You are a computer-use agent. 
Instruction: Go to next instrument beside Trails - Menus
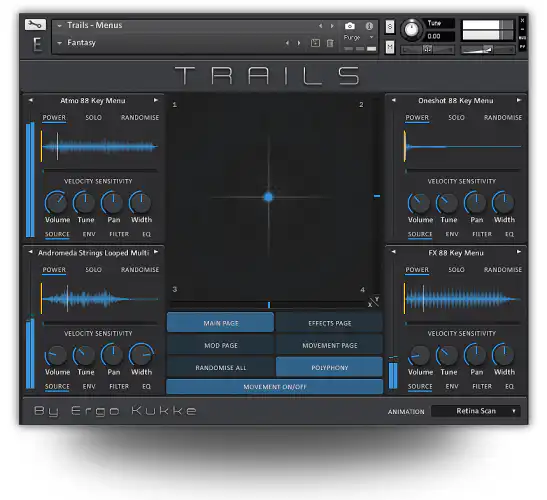(x=332, y=26)
